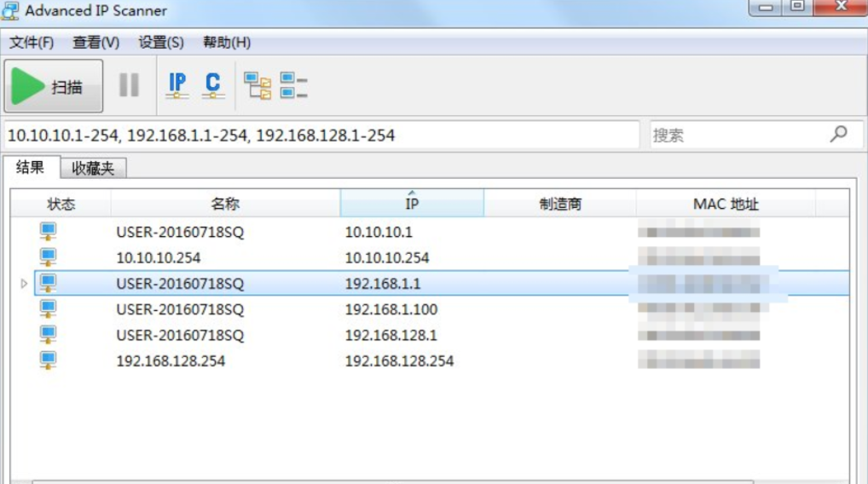The width and height of the screenshot is (868, 484).
Task: Switch to the 结果 tab
Action: coord(31,167)
